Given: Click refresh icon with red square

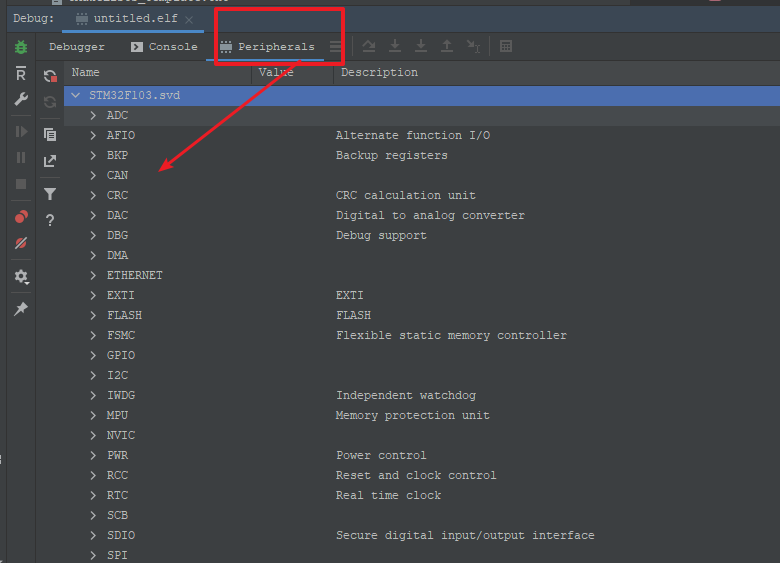Looking at the screenshot, I should tap(50, 76).
